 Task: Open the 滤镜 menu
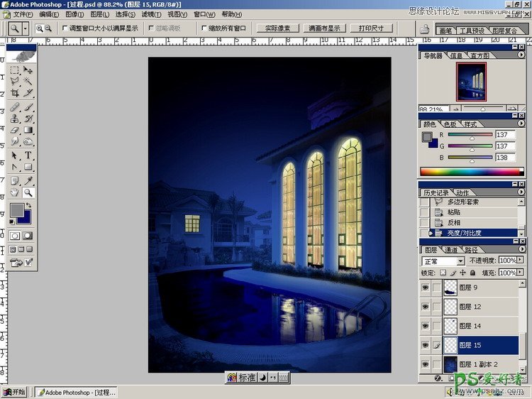click(x=150, y=14)
